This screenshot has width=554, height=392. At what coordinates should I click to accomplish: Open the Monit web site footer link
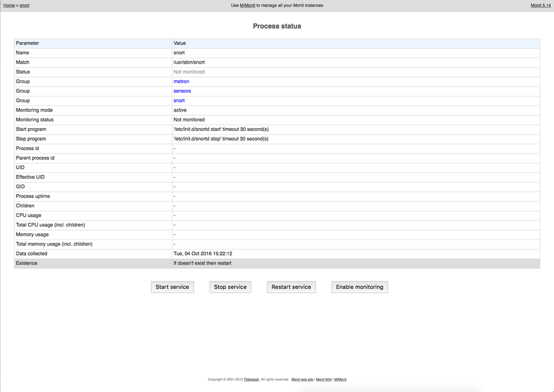pos(302,379)
